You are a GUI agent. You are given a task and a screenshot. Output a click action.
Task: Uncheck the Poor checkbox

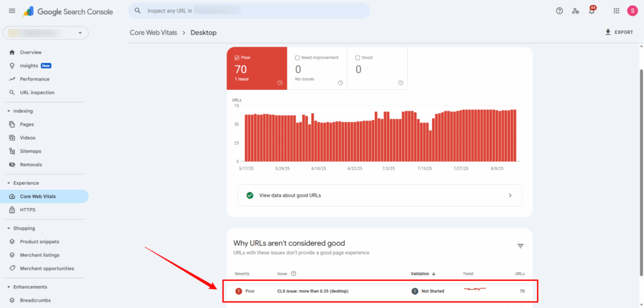pos(236,58)
